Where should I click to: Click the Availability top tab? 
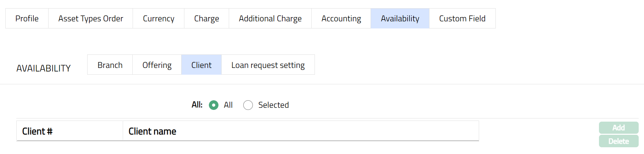pyautogui.click(x=400, y=18)
